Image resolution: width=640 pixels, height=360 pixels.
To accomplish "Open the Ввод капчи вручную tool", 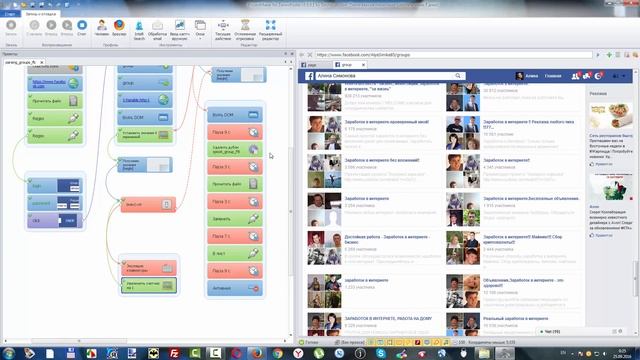I will (x=180, y=30).
